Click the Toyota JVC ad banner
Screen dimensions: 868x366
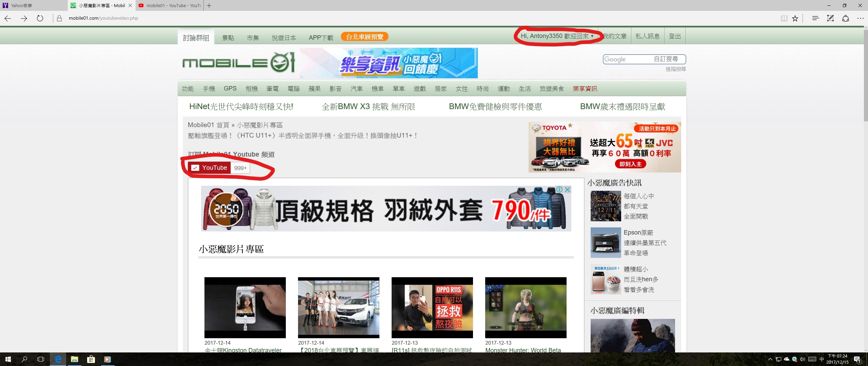pyautogui.click(x=605, y=147)
